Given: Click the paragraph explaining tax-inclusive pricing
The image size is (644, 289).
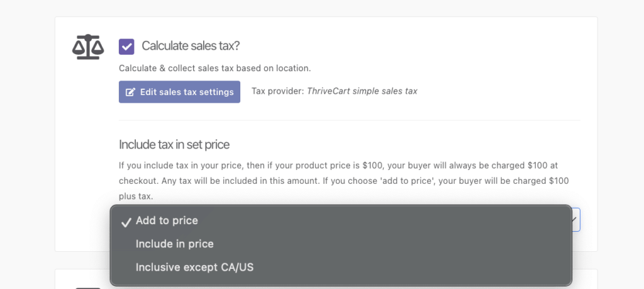Looking at the screenshot, I should (x=343, y=181).
